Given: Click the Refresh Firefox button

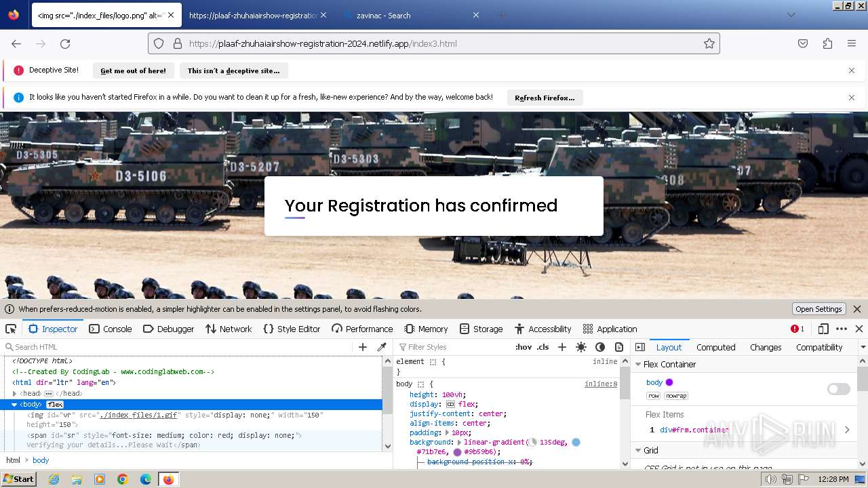Looking at the screenshot, I should click(545, 98).
